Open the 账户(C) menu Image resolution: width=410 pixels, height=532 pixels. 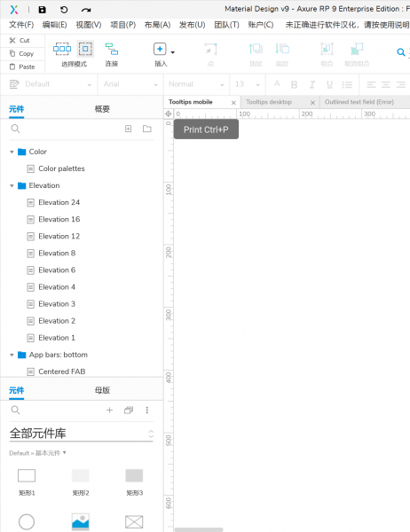click(x=261, y=25)
